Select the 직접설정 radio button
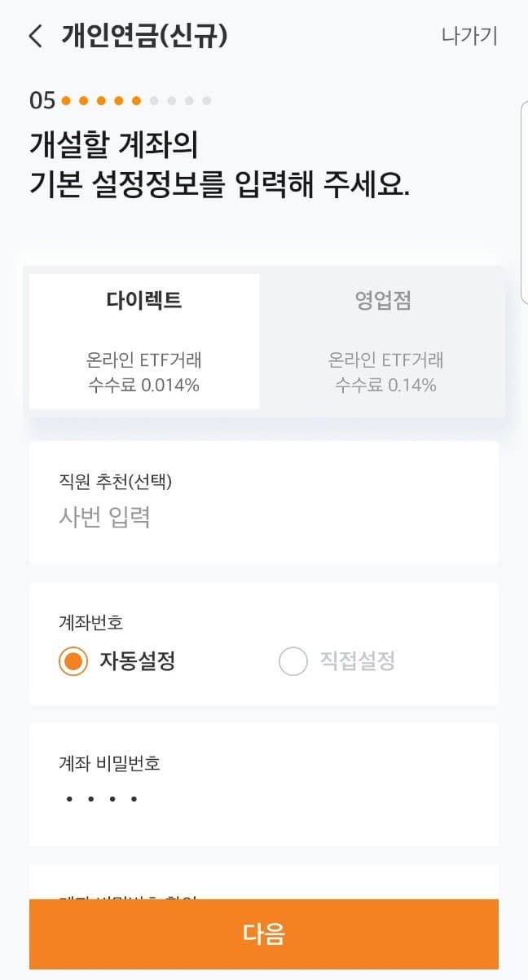Screen dimensions: 528x980 click(292, 662)
